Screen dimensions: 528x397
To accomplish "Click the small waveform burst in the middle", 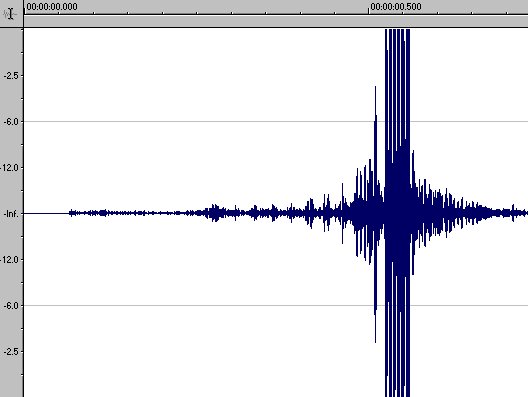I will (214, 213).
